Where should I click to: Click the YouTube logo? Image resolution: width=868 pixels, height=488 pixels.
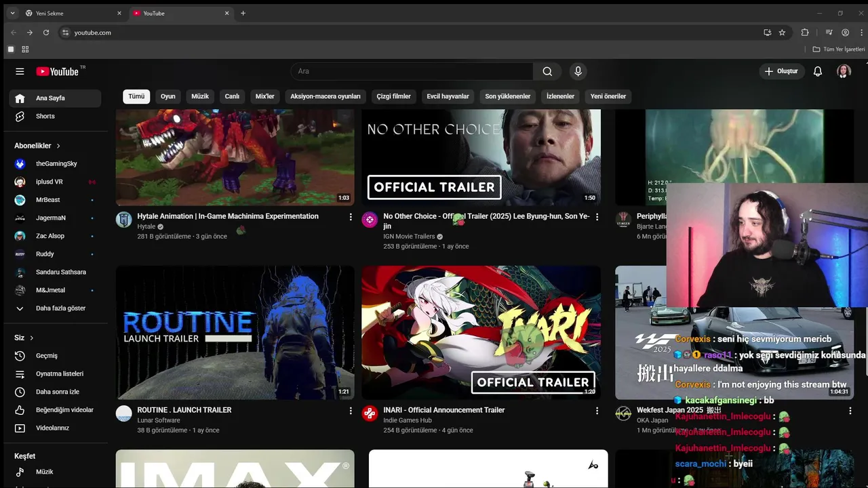pyautogui.click(x=58, y=71)
